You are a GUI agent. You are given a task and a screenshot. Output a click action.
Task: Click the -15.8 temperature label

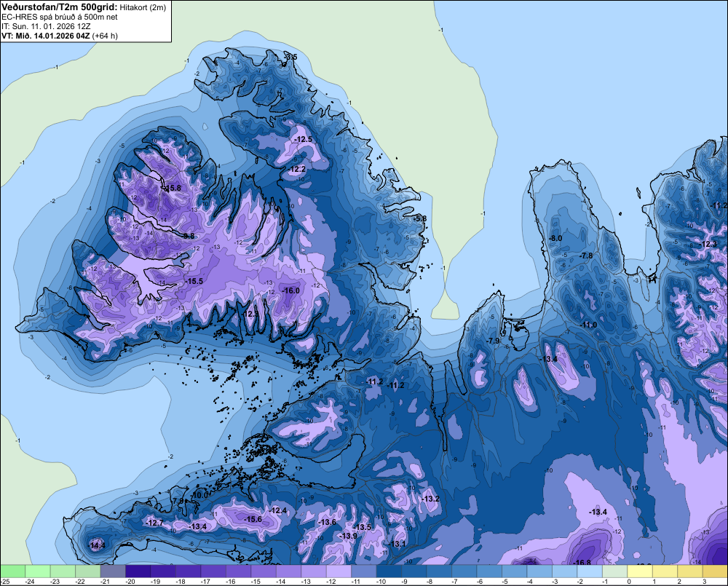(171, 188)
